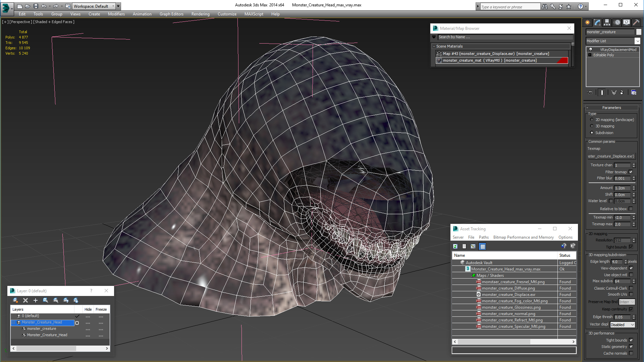Click Texmap monster_creature_Displace.exr button
Image resolution: width=644 pixels, height=362 pixels.
click(x=611, y=156)
